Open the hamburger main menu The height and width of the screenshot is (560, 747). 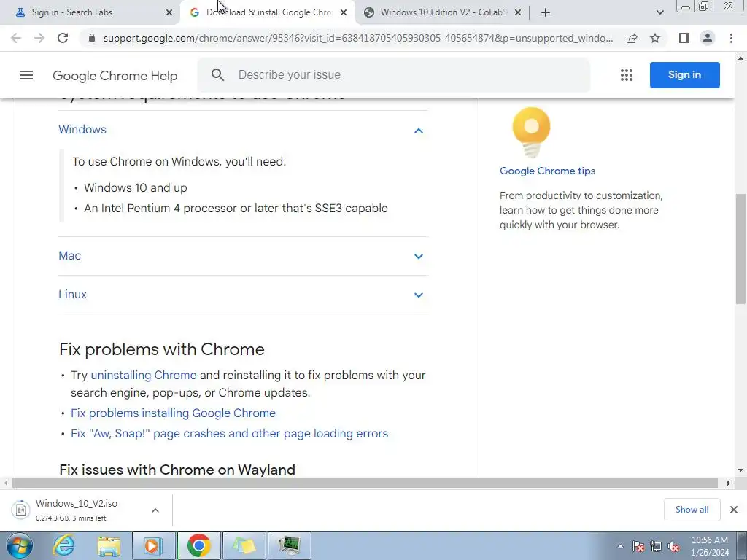pyautogui.click(x=26, y=75)
